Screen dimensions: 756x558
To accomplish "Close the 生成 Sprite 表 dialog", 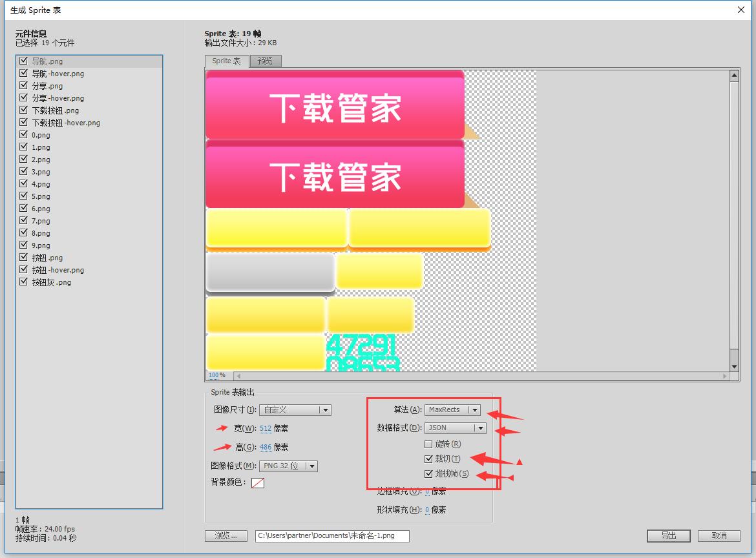I will click(x=741, y=10).
